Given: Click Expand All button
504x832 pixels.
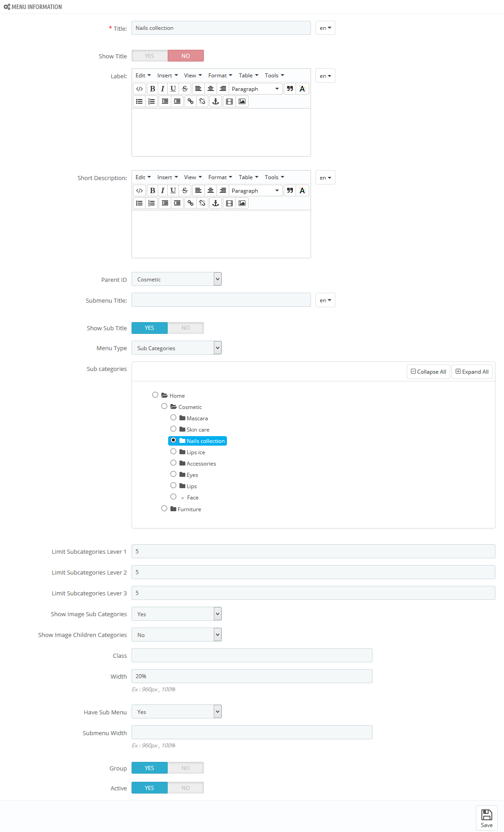Looking at the screenshot, I should (472, 371).
